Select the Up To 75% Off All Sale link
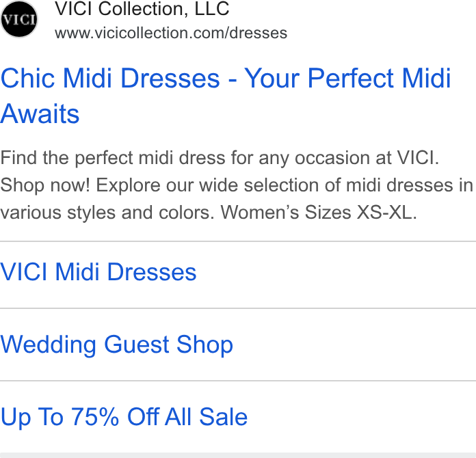 [x=124, y=417]
